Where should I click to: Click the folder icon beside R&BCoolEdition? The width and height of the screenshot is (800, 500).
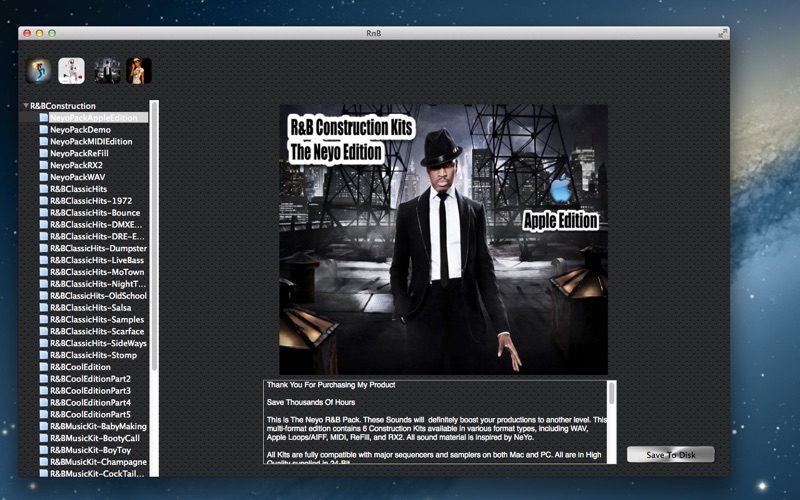click(x=44, y=367)
